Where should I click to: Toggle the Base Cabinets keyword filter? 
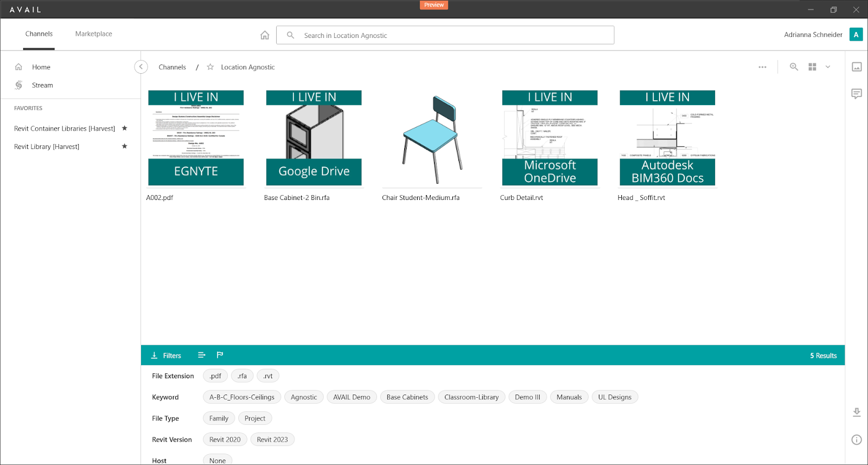(407, 397)
